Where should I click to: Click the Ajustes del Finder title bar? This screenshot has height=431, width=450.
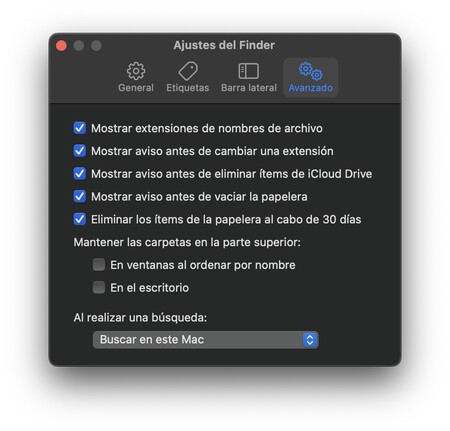point(224,45)
